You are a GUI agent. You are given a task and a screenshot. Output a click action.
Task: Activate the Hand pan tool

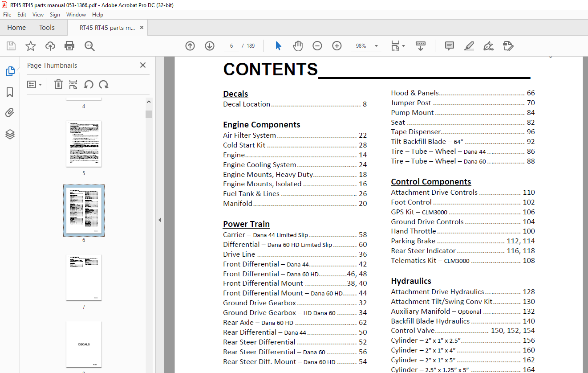click(x=297, y=46)
